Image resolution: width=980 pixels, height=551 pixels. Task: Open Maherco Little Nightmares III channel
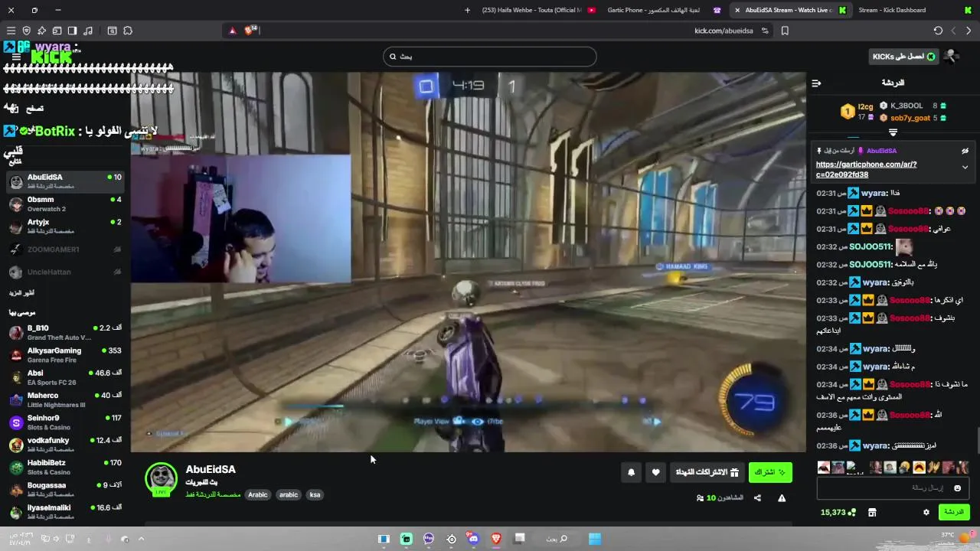tap(64, 400)
